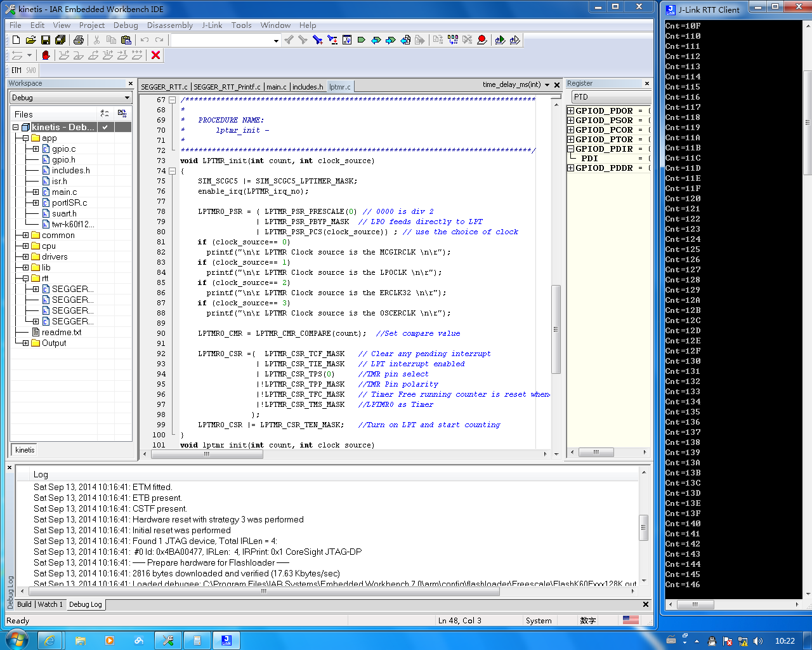
Task: Click the Step Over debug icon
Action: [63, 55]
